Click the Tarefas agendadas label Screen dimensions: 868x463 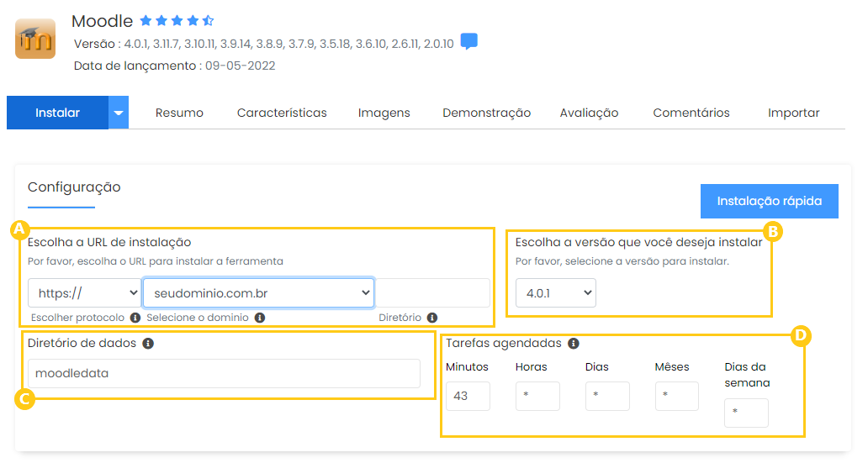pos(504,344)
